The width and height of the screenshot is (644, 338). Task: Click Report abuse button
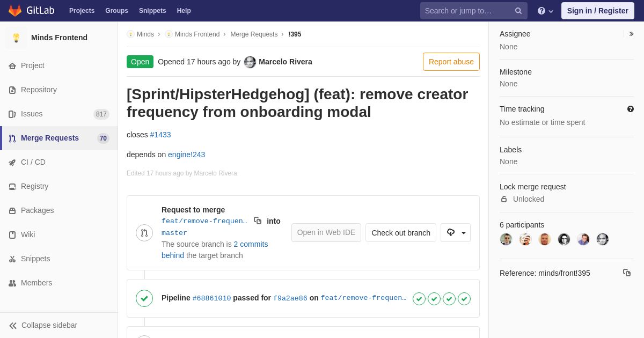pos(451,62)
